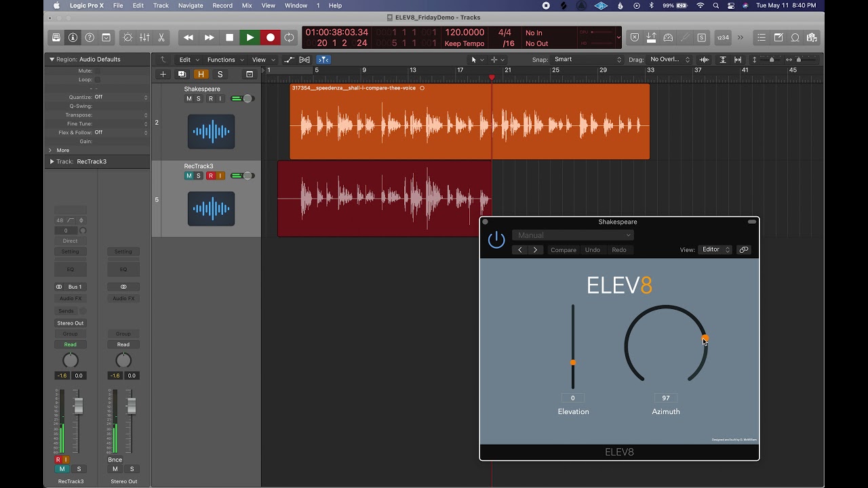This screenshot has width=868, height=488.
Task: Toggle the Catch playhead button
Action: [323, 60]
